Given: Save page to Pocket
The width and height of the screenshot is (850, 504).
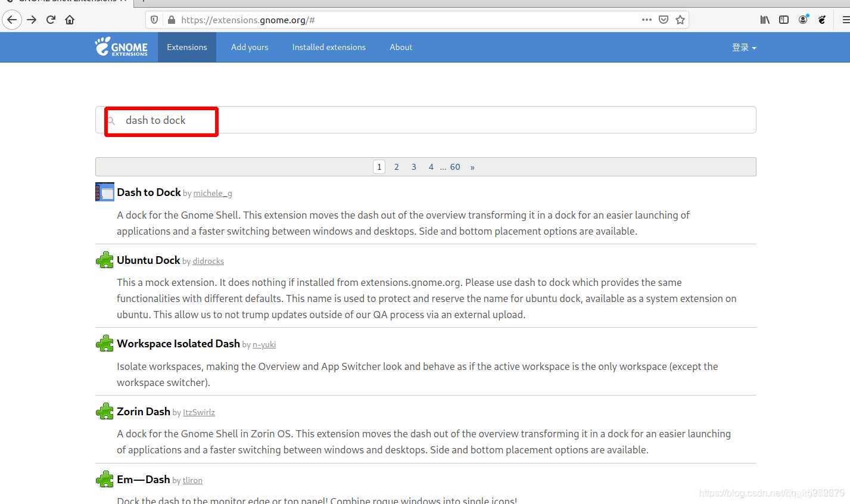Looking at the screenshot, I should pos(664,20).
